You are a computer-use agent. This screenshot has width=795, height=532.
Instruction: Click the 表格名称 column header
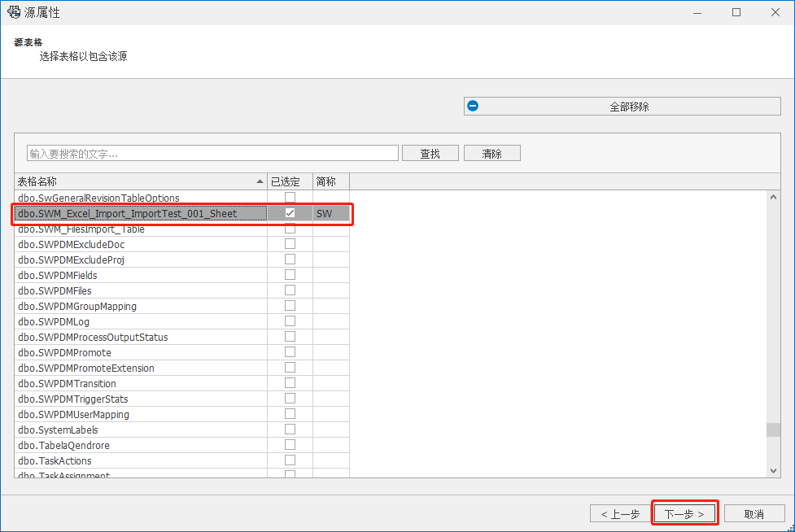click(x=130, y=181)
